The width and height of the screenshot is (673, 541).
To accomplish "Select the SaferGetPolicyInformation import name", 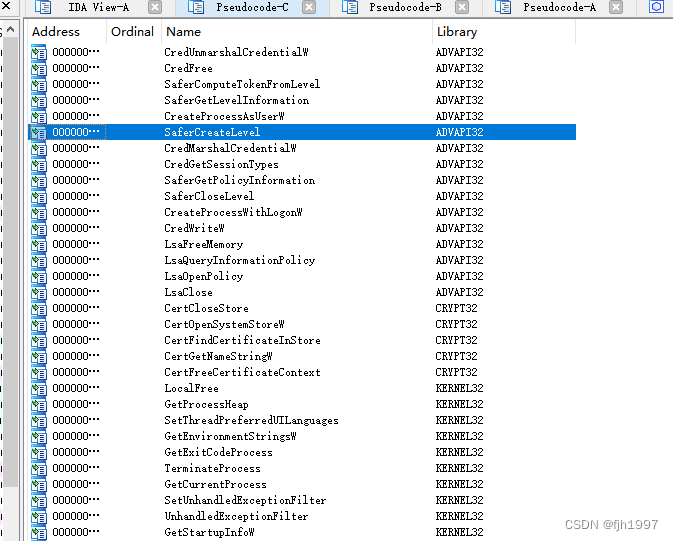I will click(239, 180).
